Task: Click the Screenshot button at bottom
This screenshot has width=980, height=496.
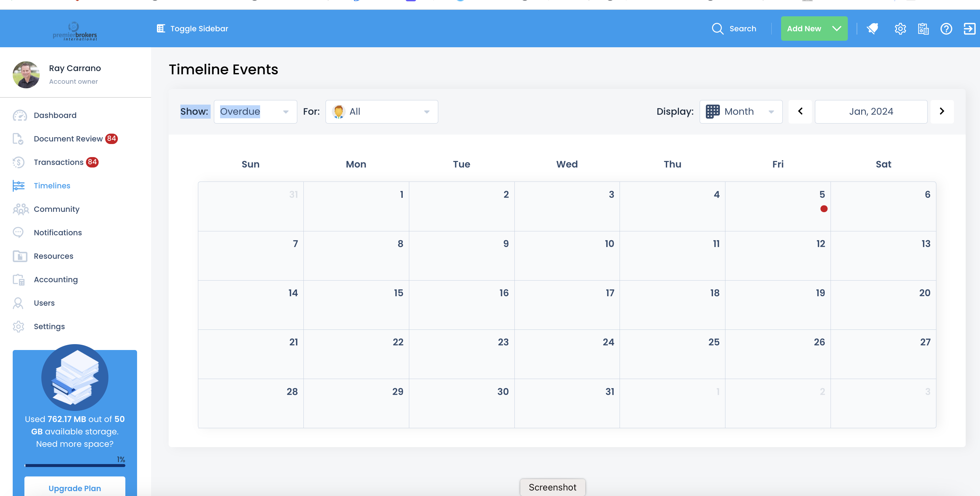Action: (553, 487)
